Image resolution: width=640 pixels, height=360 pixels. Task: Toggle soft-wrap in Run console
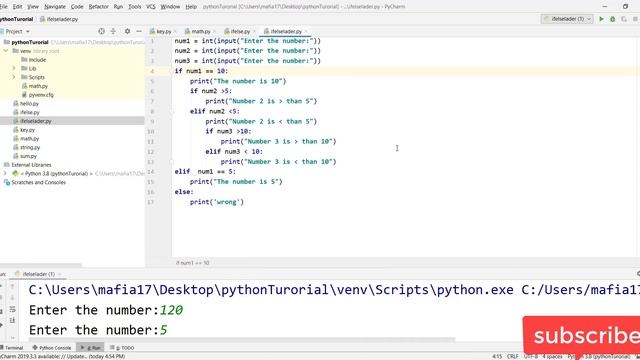[12, 309]
